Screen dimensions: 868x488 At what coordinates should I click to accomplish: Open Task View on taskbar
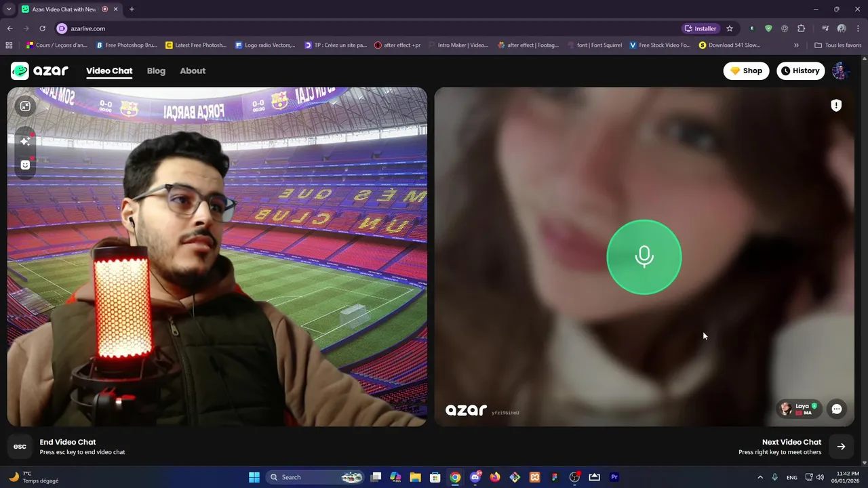(376, 477)
